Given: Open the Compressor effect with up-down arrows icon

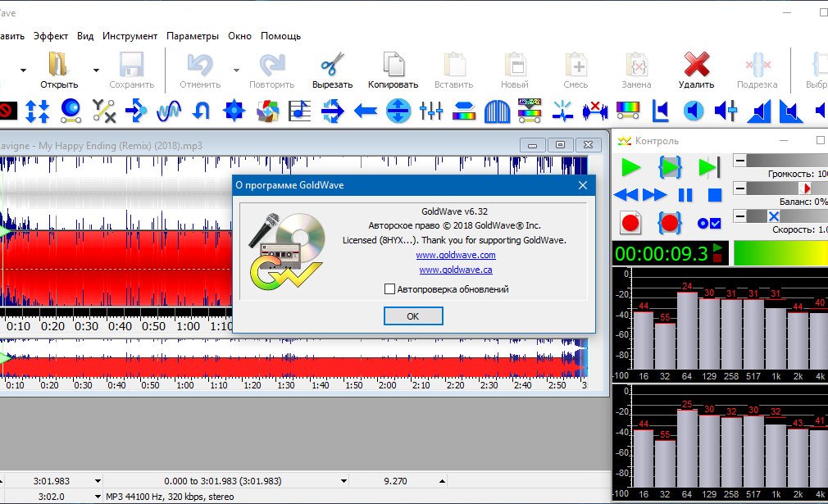Looking at the screenshot, I should pos(38,111).
